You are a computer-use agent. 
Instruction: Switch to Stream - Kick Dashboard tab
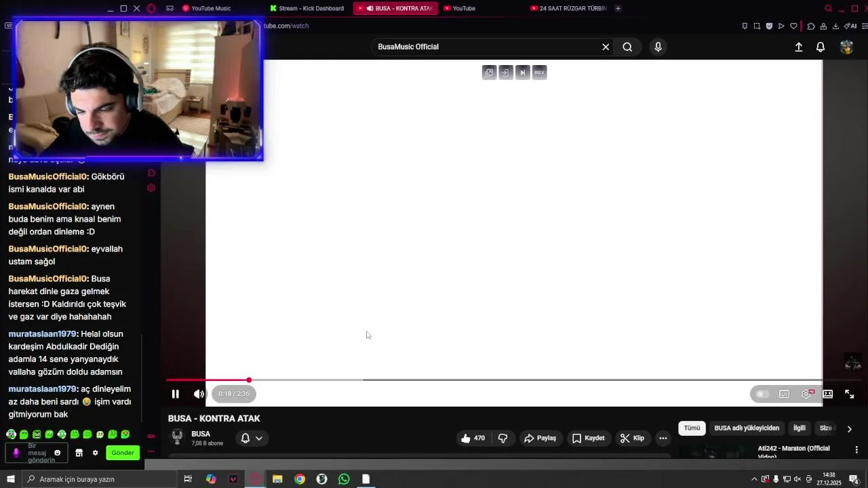tap(307, 8)
